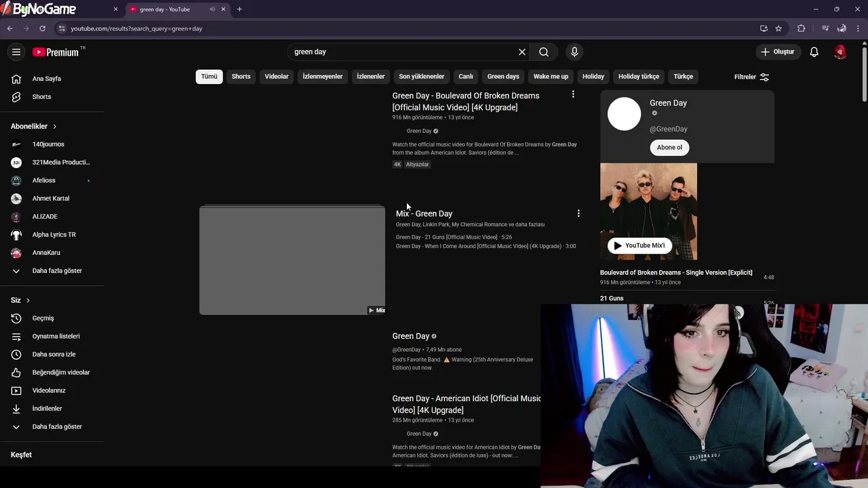Select the Shorts filter chip
This screenshot has height=488, width=868.
pos(241,77)
